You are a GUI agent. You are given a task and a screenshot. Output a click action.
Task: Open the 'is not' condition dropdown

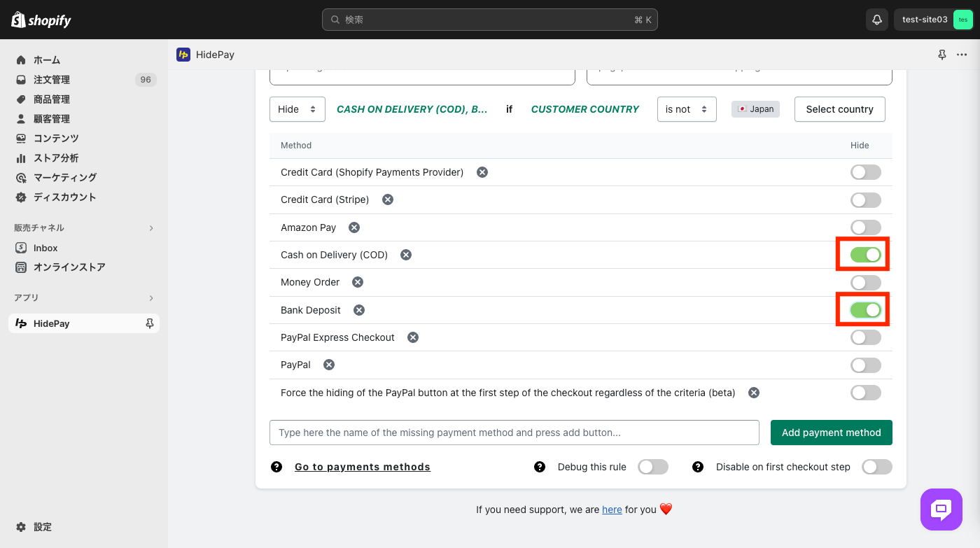pyautogui.click(x=686, y=109)
